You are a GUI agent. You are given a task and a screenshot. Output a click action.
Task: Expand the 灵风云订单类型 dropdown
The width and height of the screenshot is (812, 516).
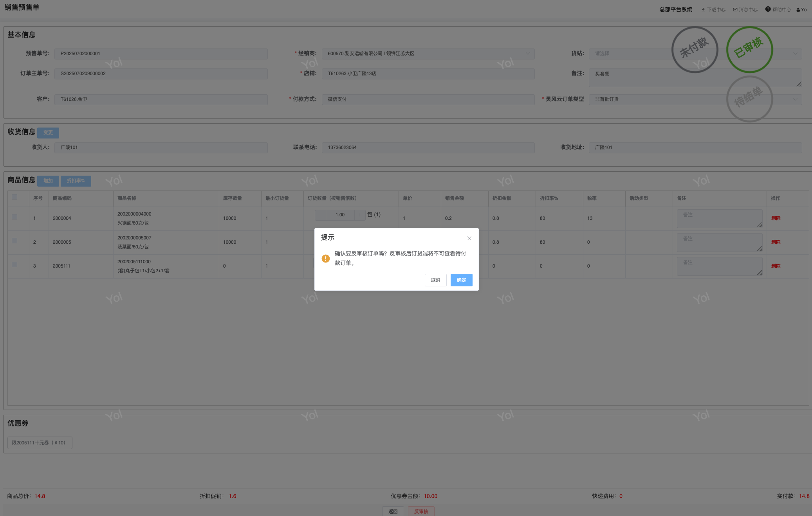coord(795,99)
